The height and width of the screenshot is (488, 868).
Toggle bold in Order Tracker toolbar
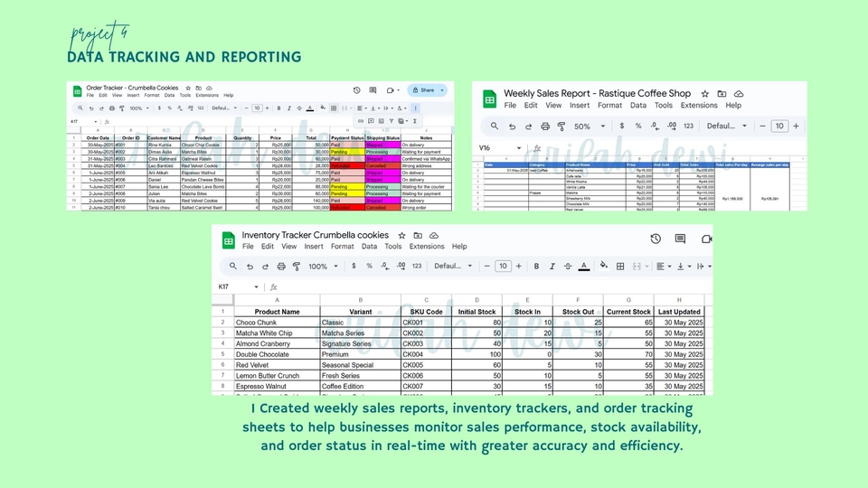click(x=278, y=108)
